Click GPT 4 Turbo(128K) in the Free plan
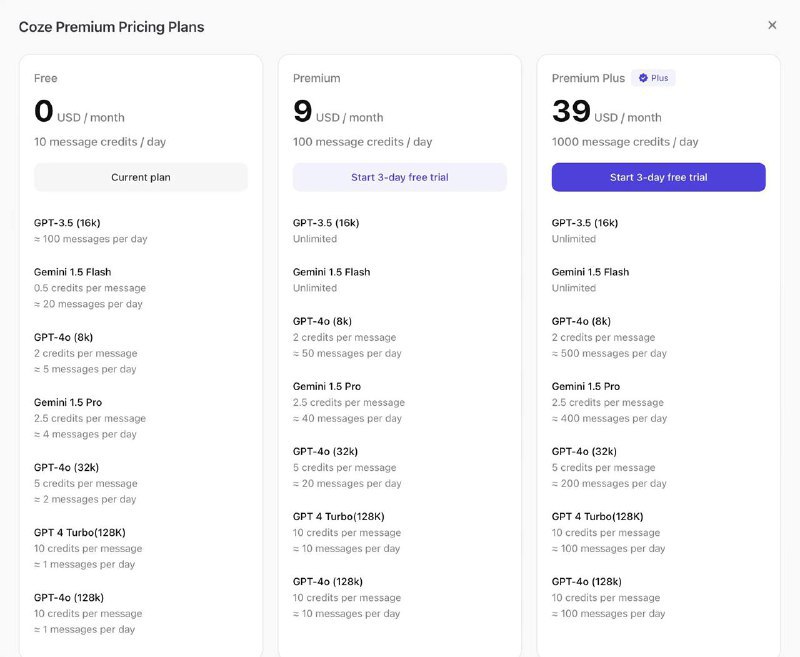800x657 pixels. (x=79, y=533)
